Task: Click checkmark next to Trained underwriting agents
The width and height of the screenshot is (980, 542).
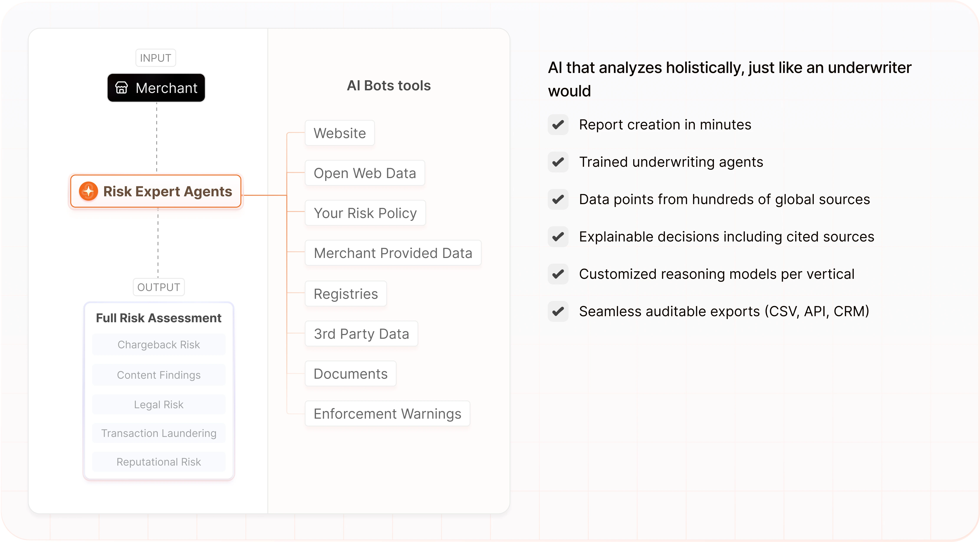Action: (x=558, y=162)
